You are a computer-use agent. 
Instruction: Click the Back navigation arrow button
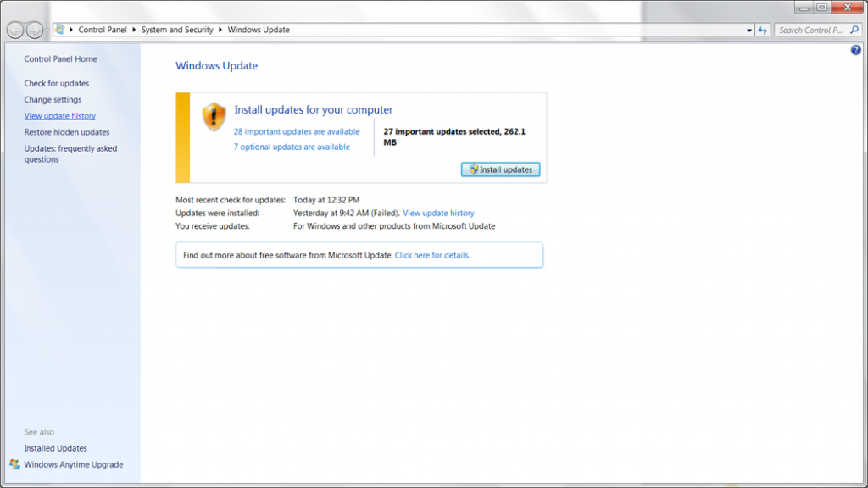point(15,30)
